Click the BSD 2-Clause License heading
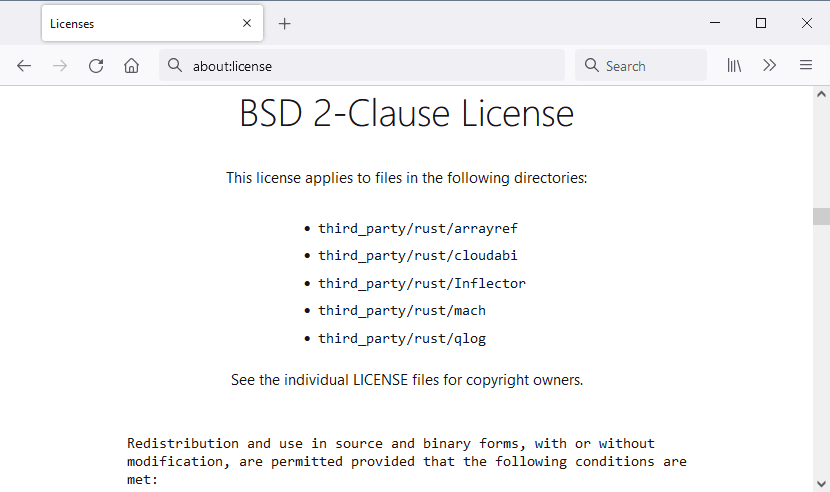This screenshot has height=492, width=830. point(406,114)
